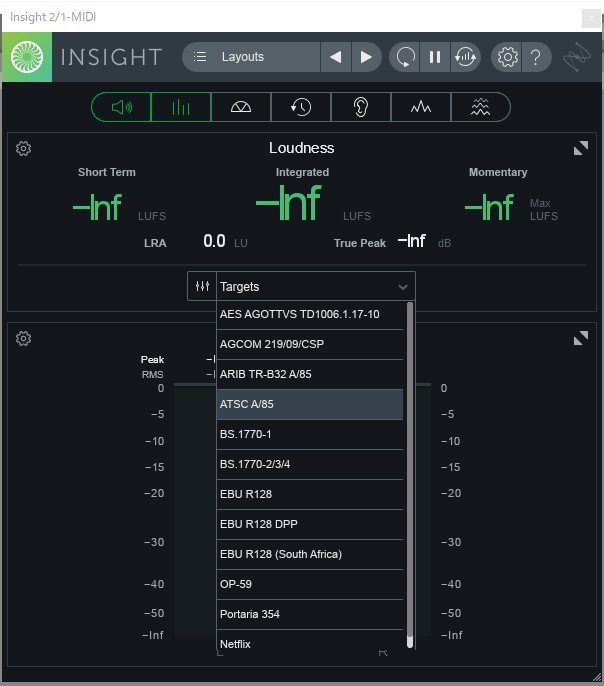Click the target sliders icon beside Targets
Screen dimensions: 604x686
[x=202, y=286]
